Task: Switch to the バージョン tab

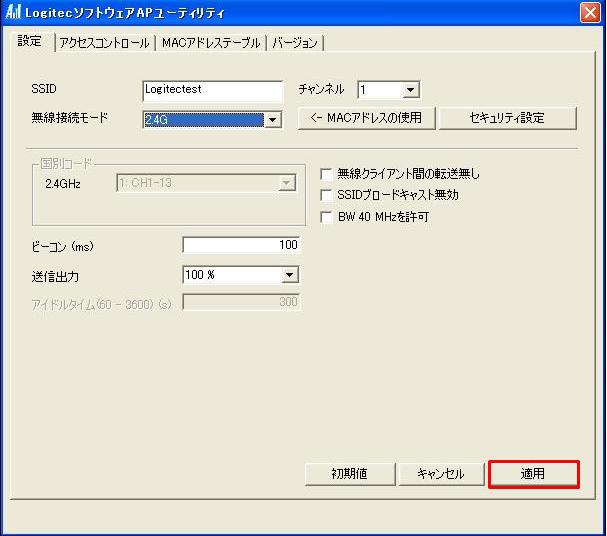Action: (x=295, y=43)
